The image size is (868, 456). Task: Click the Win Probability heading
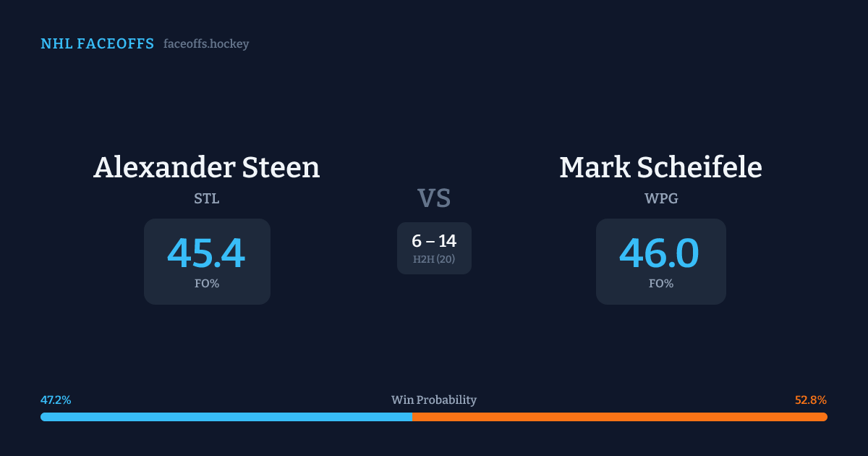point(434,400)
